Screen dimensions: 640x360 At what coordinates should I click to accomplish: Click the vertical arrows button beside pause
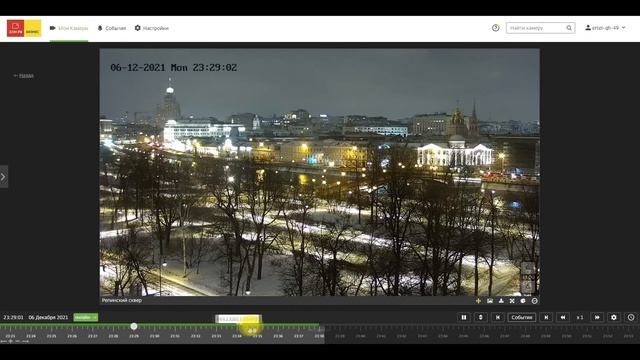pos(481,317)
